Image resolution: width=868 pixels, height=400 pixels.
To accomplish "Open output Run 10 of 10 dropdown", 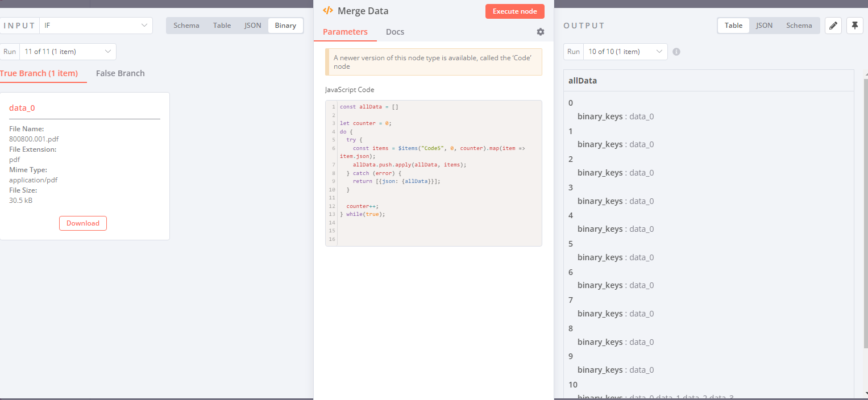I will [x=625, y=52].
